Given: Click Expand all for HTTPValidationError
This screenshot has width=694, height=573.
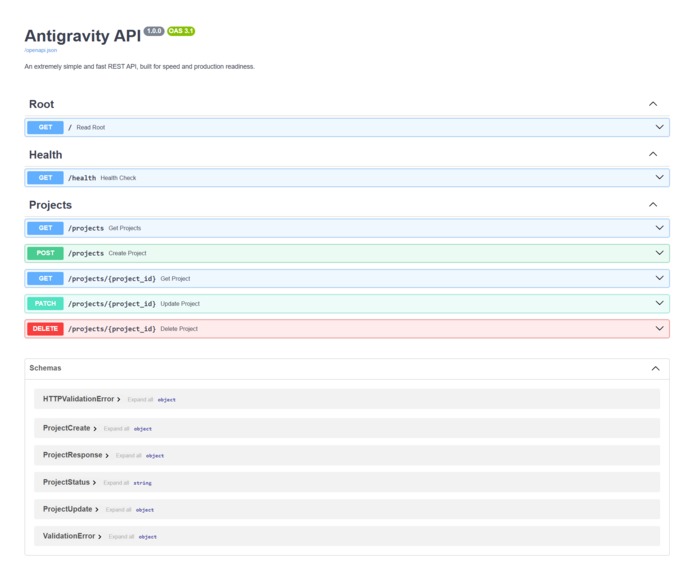Looking at the screenshot, I should [x=140, y=400].
